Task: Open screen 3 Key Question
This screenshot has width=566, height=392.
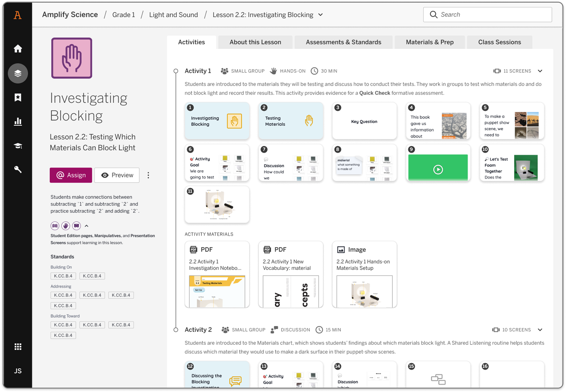Action: pos(365,121)
